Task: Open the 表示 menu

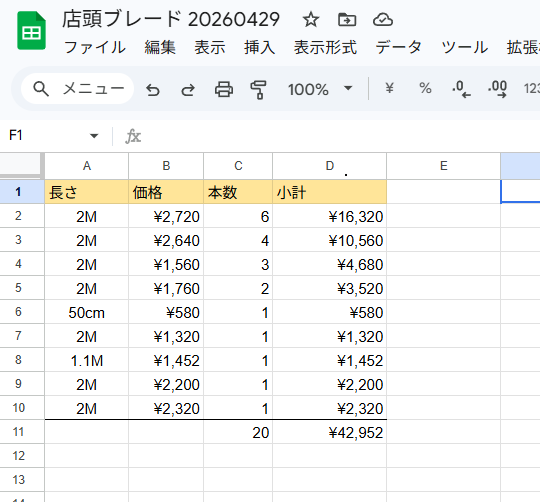Action: (210, 48)
